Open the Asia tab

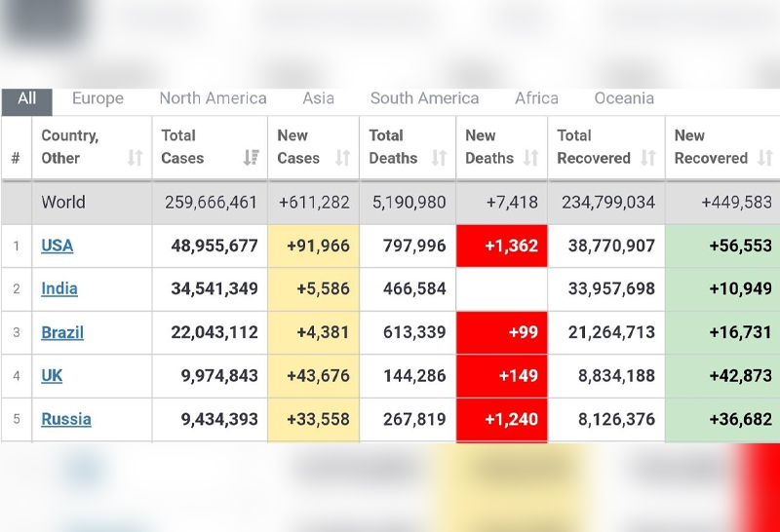318,98
